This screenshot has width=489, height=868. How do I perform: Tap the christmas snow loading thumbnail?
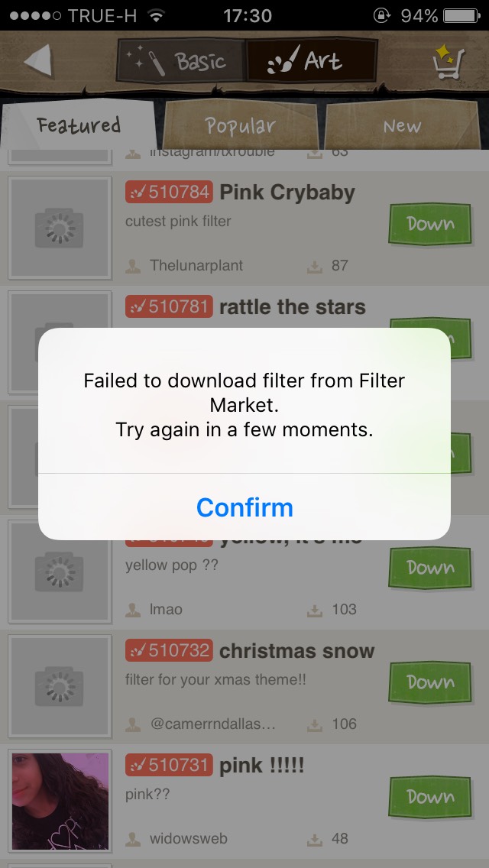click(x=60, y=686)
